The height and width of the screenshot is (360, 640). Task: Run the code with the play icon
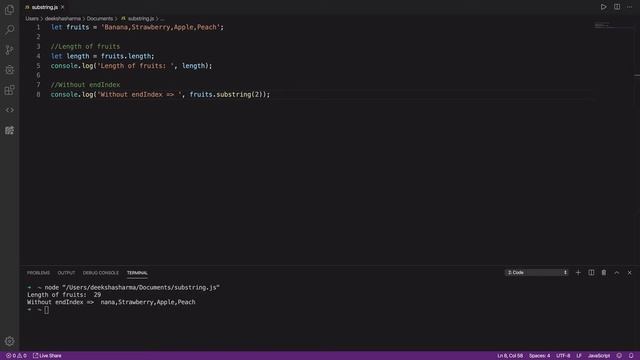[x=603, y=7]
